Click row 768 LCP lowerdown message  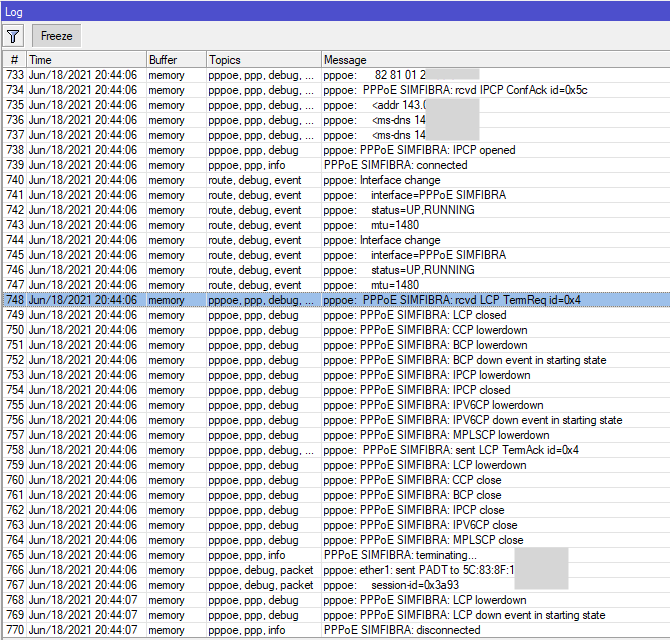[x=425, y=600]
